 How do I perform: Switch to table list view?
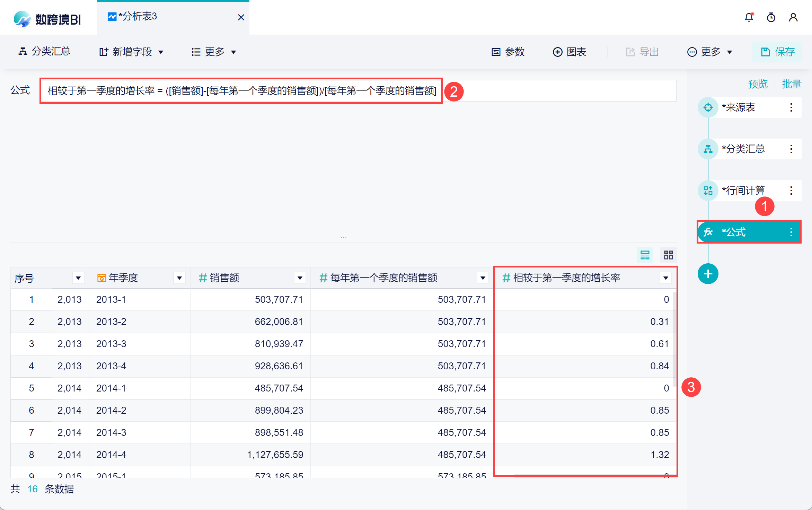pos(645,255)
